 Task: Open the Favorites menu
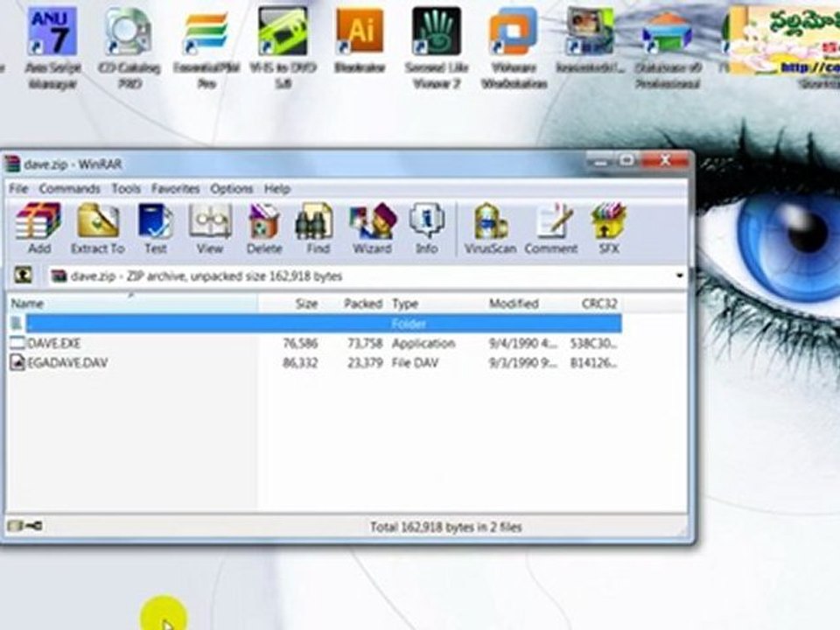(175, 189)
